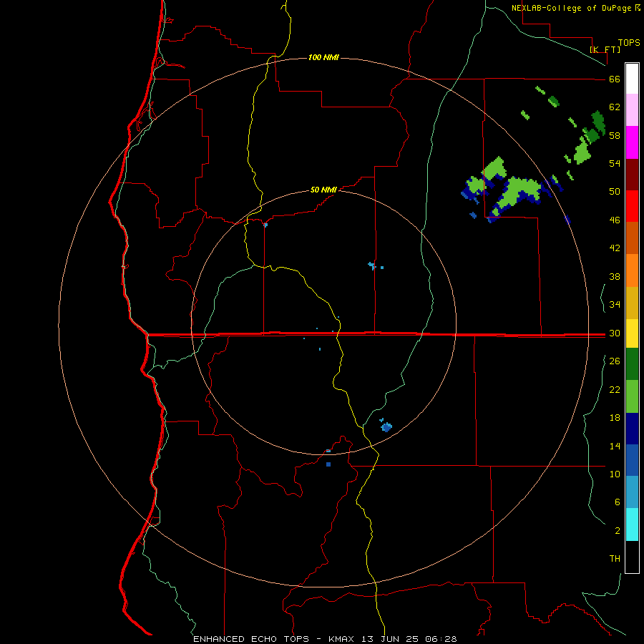The height and width of the screenshot is (644, 644).
Task: Click the orange 42 legend swatch
Action: coord(632,270)
